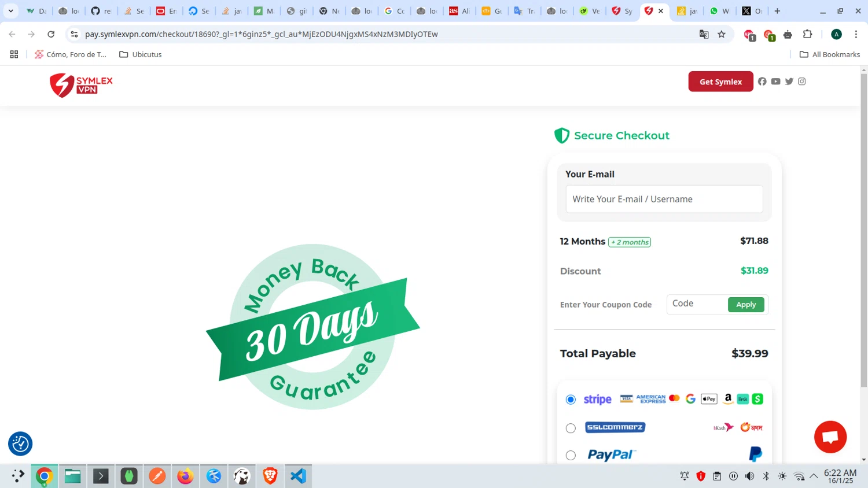
Task: Open the All Bookmarks folder
Action: click(829, 54)
